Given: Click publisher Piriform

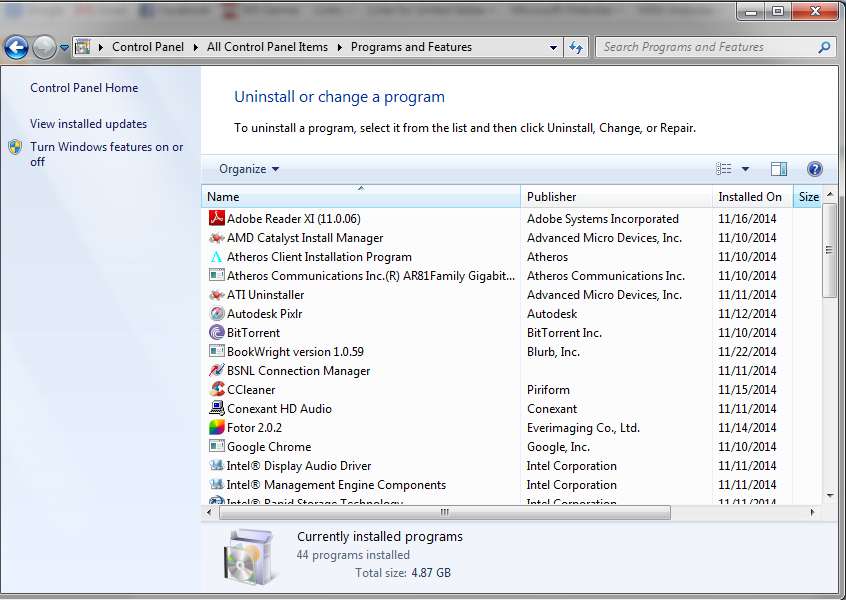Looking at the screenshot, I should click(x=548, y=390).
